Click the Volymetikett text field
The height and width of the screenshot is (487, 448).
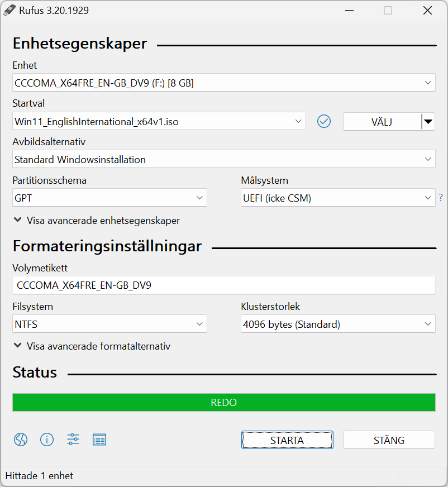pyautogui.click(x=223, y=285)
